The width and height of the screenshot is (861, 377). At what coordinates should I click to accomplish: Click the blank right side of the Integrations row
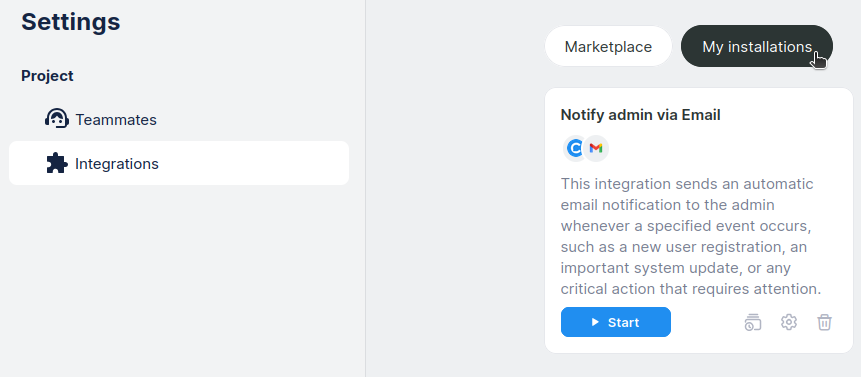(x=253, y=164)
